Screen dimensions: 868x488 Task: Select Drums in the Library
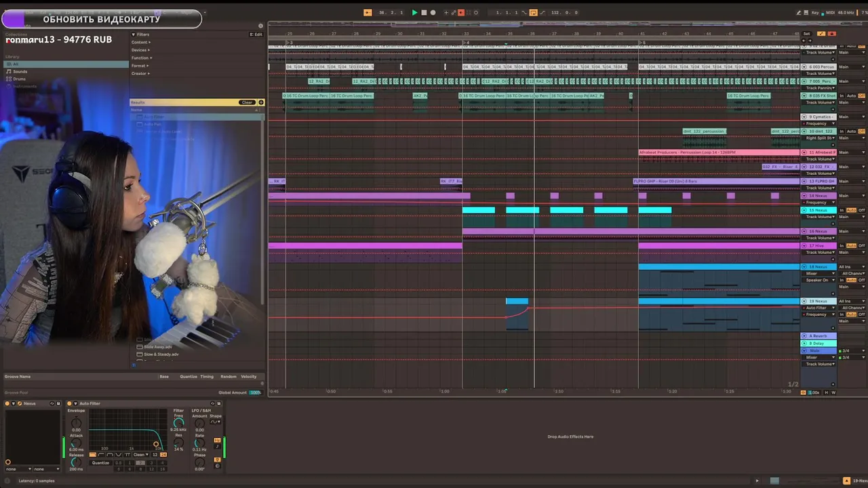[20, 79]
